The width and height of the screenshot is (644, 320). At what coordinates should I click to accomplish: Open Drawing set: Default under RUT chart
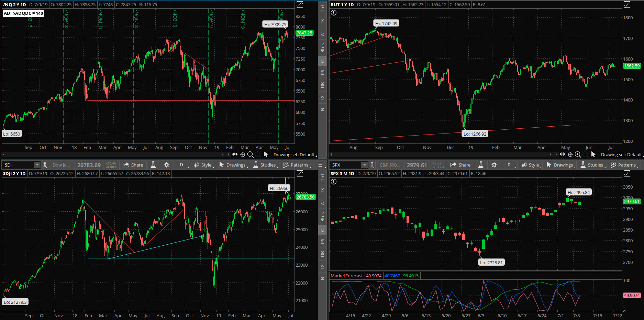click(x=622, y=154)
